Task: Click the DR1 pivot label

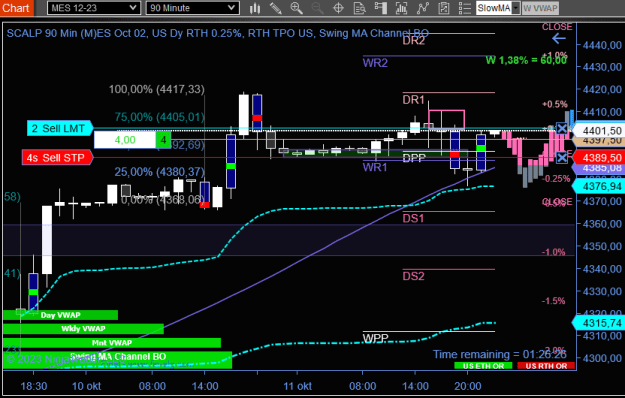Action: click(x=413, y=100)
